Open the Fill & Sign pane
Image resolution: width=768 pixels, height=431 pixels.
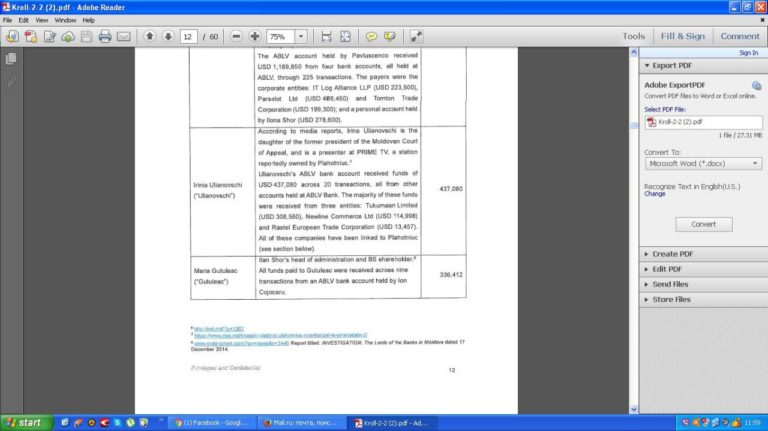pyautogui.click(x=682, y=36)
